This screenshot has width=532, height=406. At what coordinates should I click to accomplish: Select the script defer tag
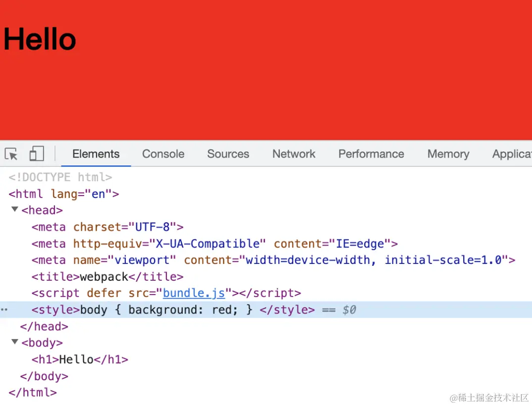point(166,293)
